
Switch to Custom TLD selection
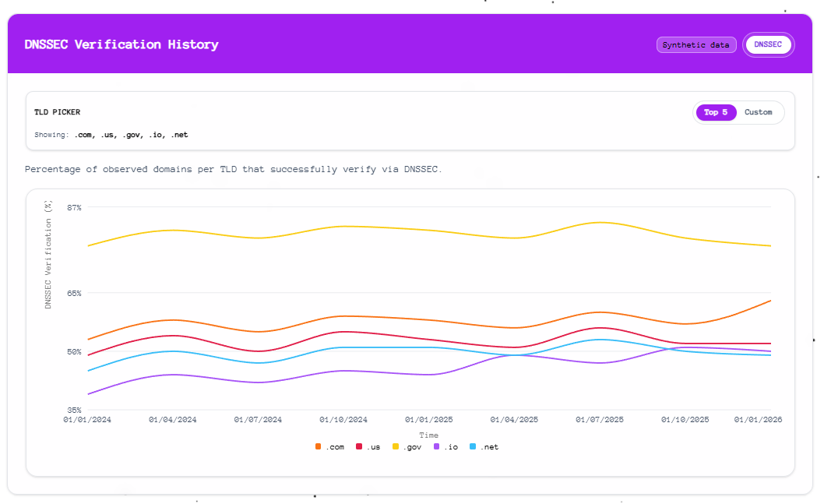(758, 112)
